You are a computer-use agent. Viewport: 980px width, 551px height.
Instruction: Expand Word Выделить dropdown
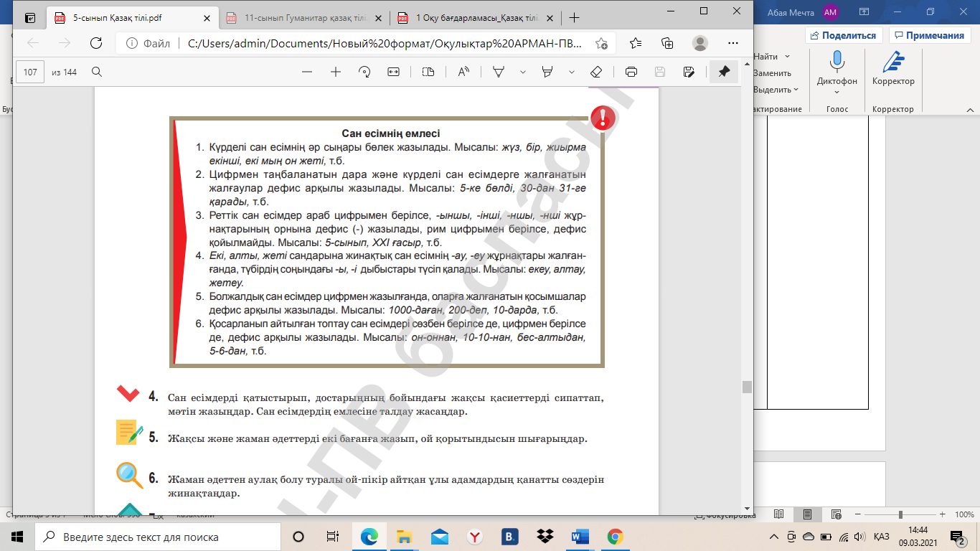(x=796, y=90)
